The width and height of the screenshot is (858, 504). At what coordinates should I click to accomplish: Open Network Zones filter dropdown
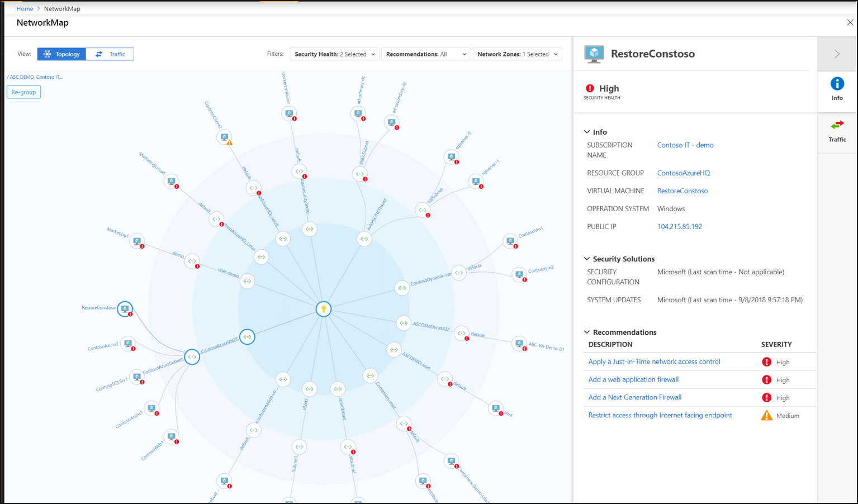click(x=518, y=54)
